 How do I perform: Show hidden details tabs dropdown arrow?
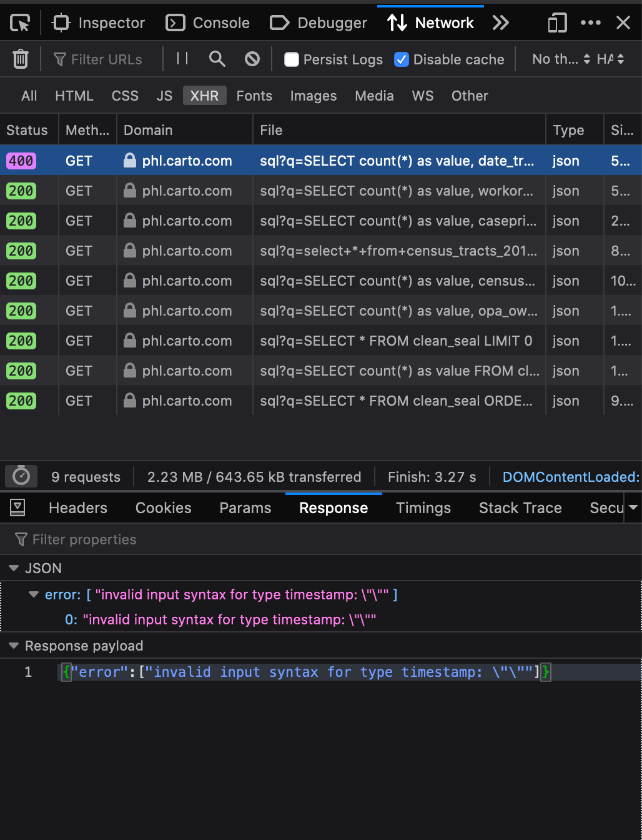[633, 507]
